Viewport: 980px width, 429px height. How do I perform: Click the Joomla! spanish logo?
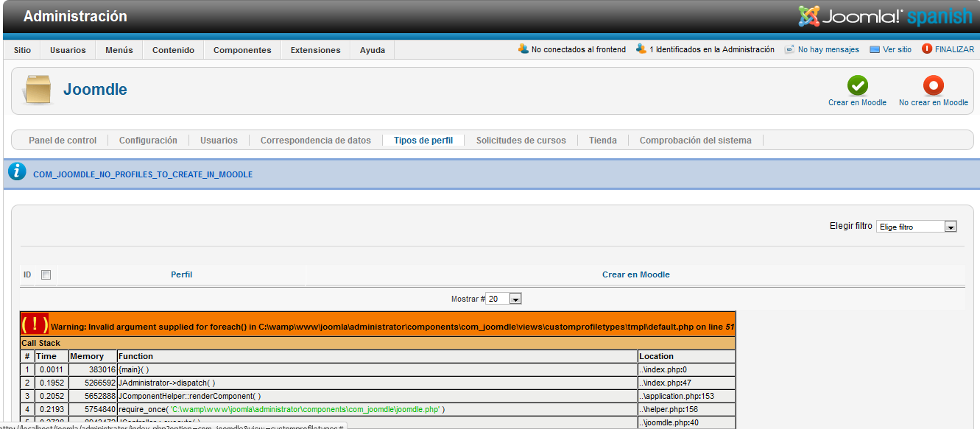tap(884, 16)
